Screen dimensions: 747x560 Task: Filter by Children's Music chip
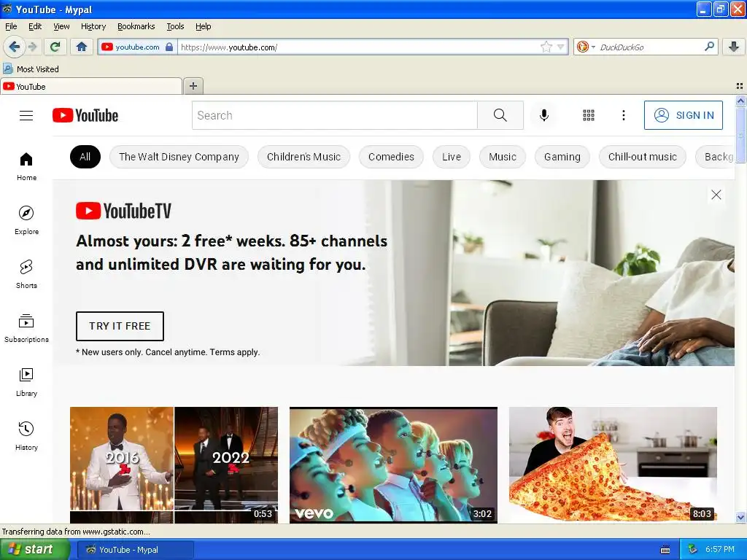[303, 157]
